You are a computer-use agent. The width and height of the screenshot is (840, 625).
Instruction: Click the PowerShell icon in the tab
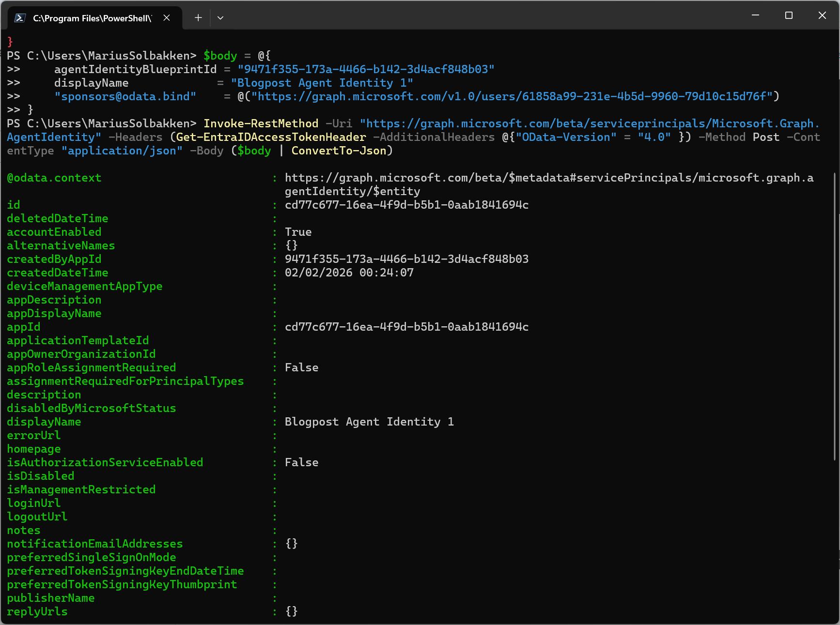point(20,18)
